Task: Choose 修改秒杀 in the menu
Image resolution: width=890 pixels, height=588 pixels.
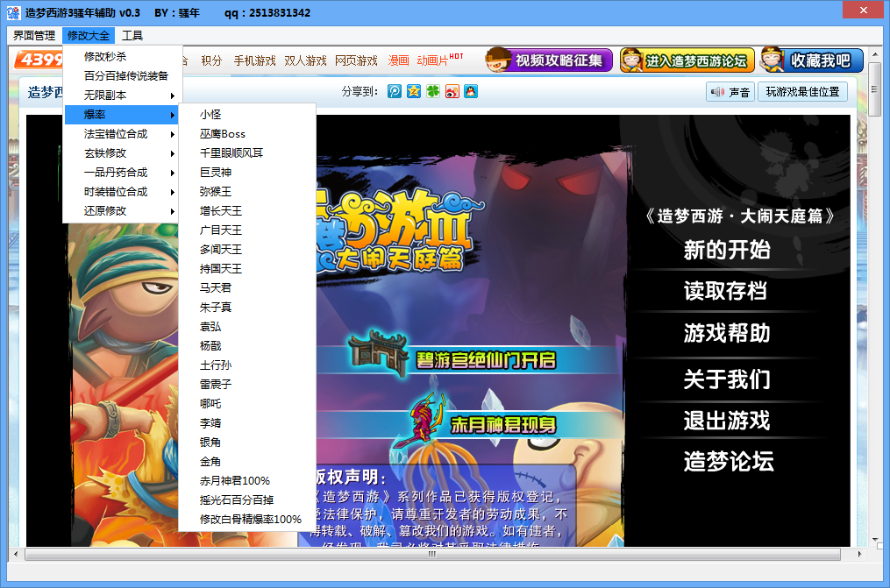Action: [x=105, y=57]
